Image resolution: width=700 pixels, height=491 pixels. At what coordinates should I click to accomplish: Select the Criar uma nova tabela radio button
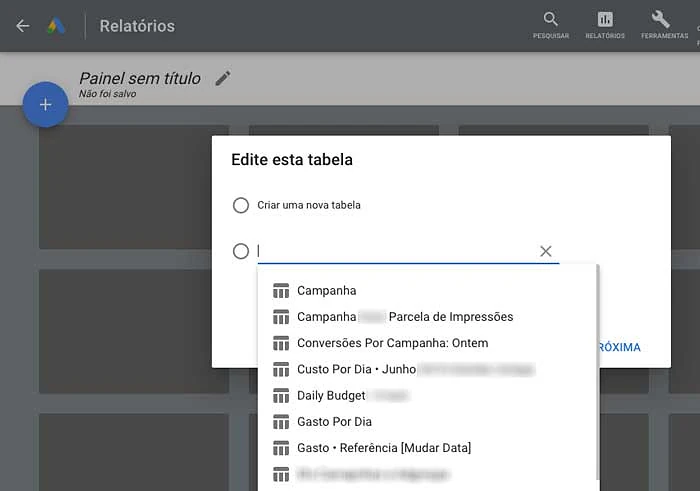pos(241,205)
